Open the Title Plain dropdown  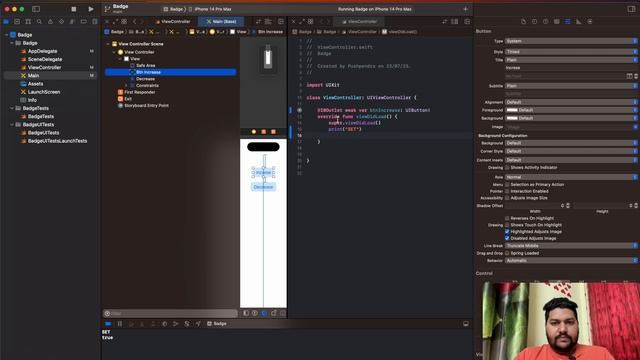click(571, 60)
